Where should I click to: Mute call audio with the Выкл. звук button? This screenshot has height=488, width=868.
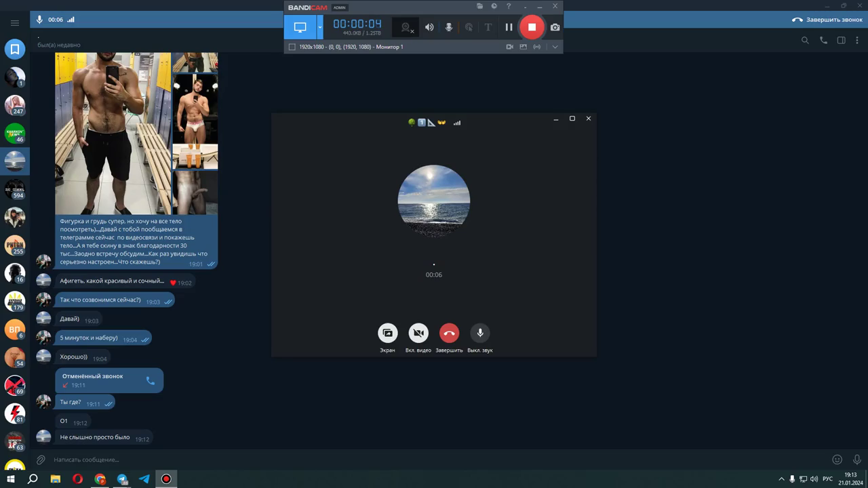click(x=480, y=332)
